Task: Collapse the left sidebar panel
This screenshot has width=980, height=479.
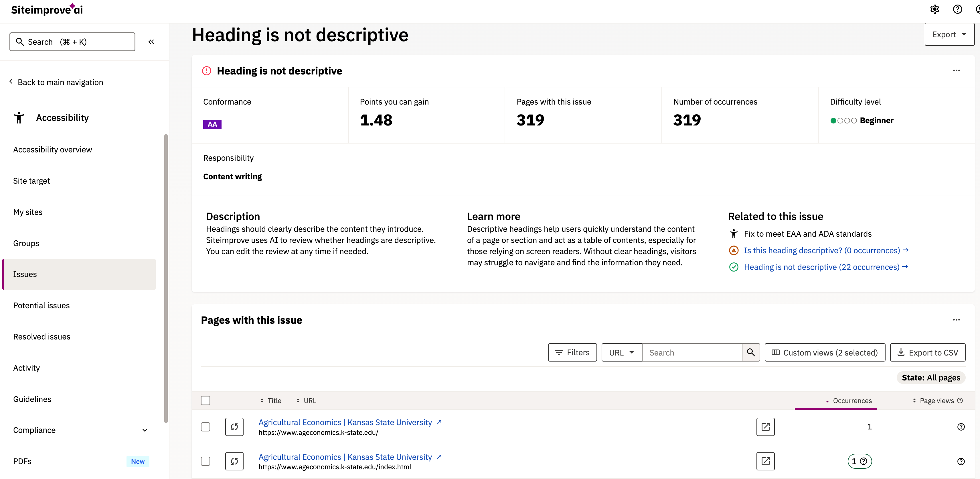Action: [151, 42]
